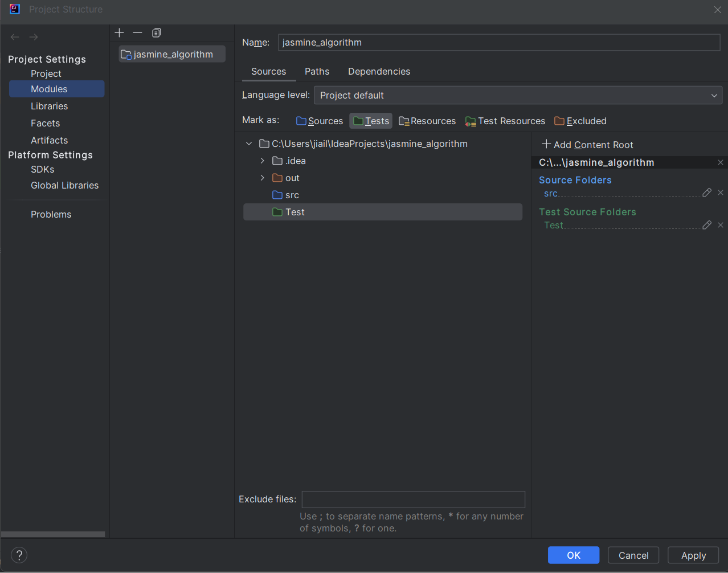The height and width of the screenshot is (573, 728).
Task: Copy the selected module icon
Action: click(x=157, y=33)
